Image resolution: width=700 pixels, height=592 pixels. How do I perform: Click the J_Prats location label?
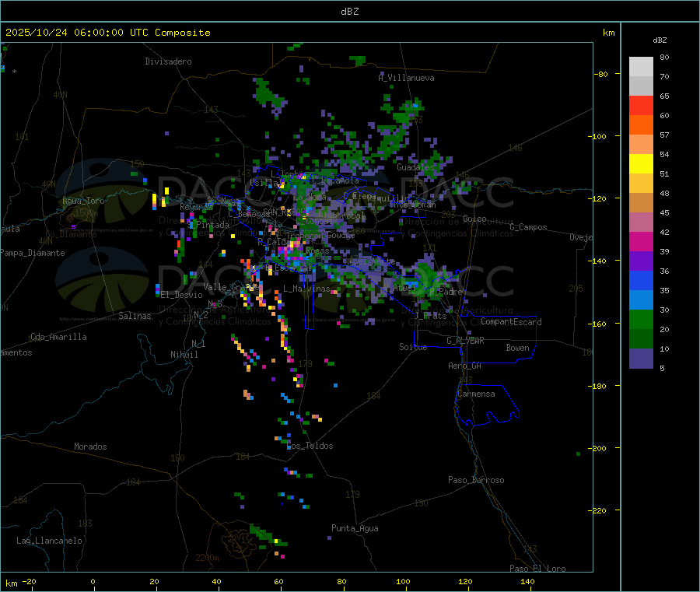pyautogui.click(x=431, y=316)
